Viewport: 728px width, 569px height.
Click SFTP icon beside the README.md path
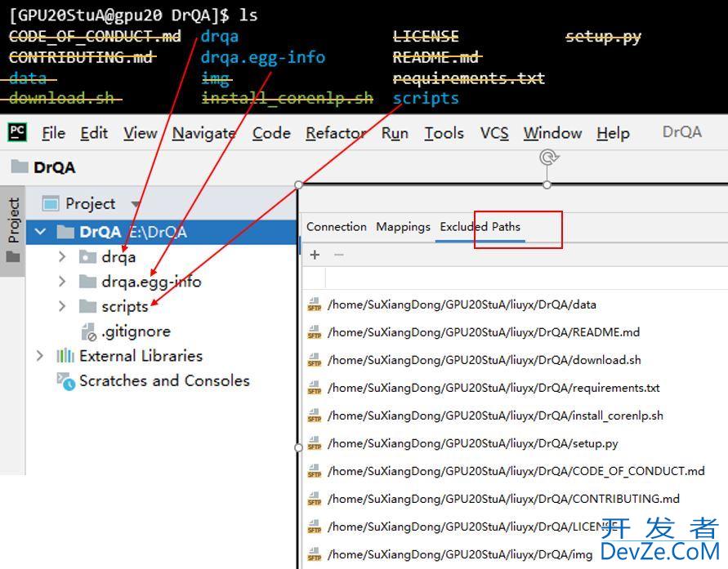click(315, 332)
